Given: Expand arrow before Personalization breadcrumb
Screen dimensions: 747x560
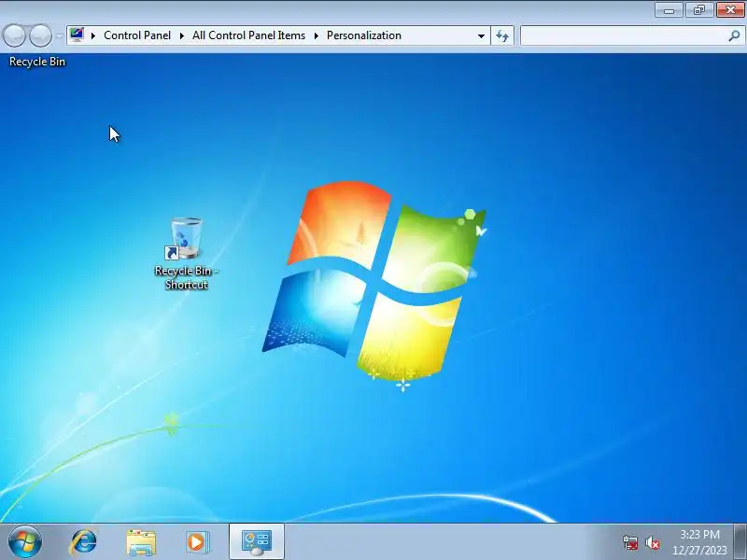Looking at the screenshot, I should 316,35.
